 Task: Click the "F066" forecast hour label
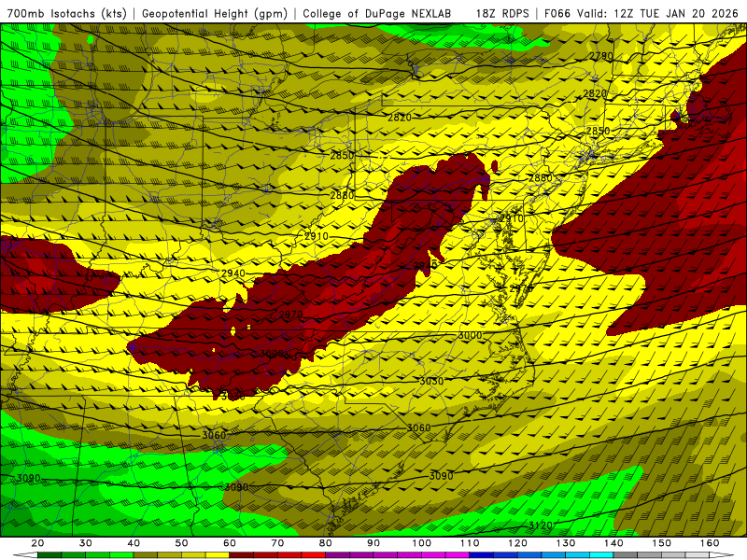tap(557, 13)
